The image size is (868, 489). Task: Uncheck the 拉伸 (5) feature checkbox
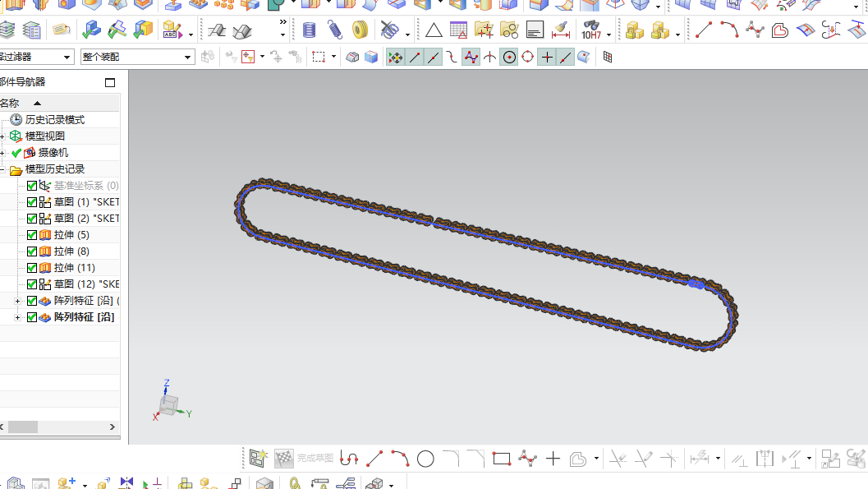[32, 235]
